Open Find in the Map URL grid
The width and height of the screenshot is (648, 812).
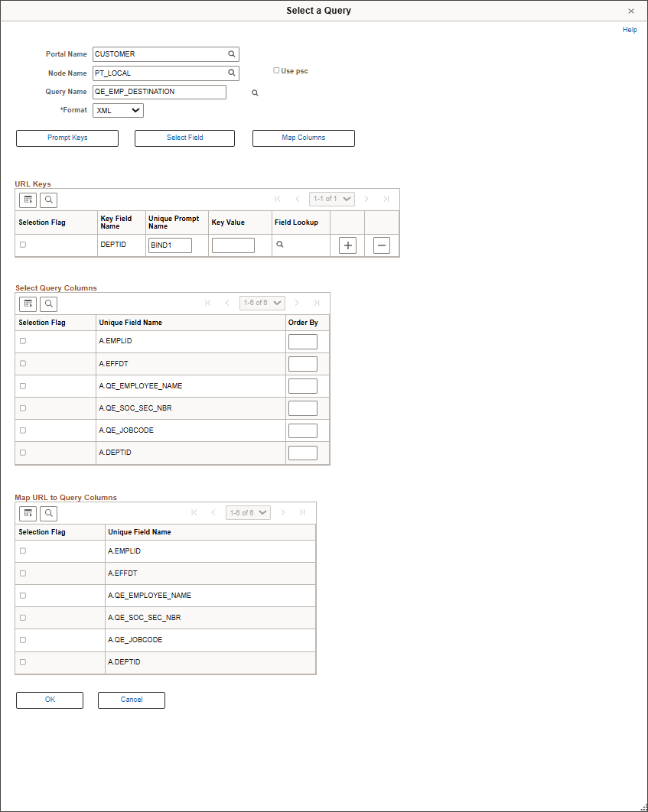[48, 513]
